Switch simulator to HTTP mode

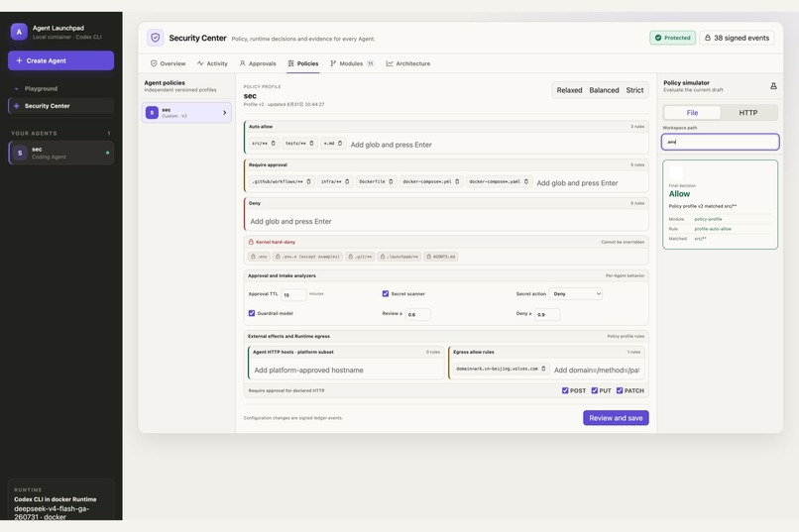pyautogui.click(x=748, y=113)
